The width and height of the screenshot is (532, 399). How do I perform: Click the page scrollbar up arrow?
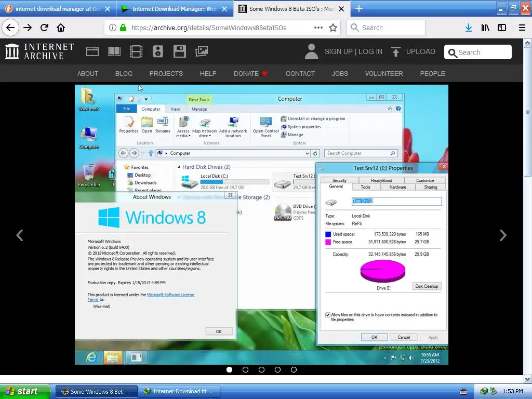click(527, 43)
